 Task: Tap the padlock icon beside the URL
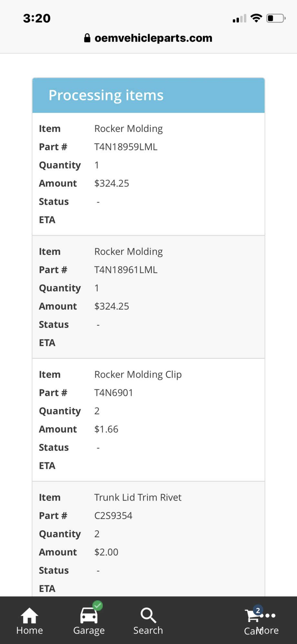(x=87, y=38)
